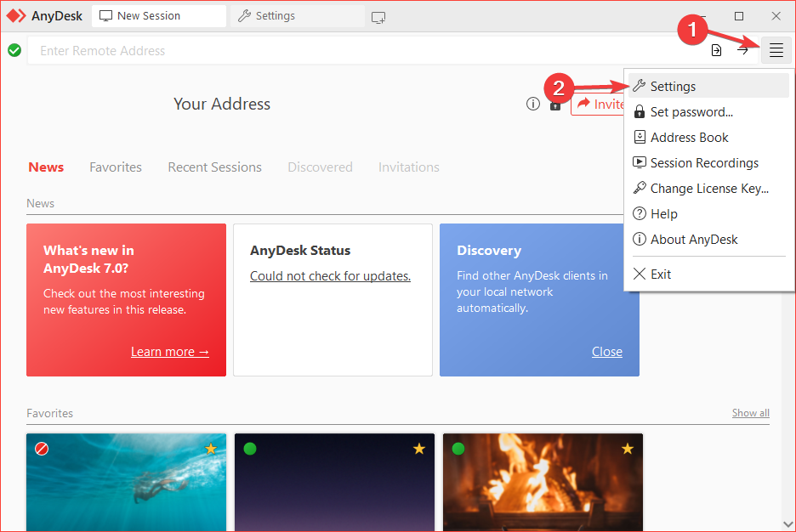Viewport: 796px width, 532px height.
Task: Switch to the Favorites tab
Action: click(116, 167)
